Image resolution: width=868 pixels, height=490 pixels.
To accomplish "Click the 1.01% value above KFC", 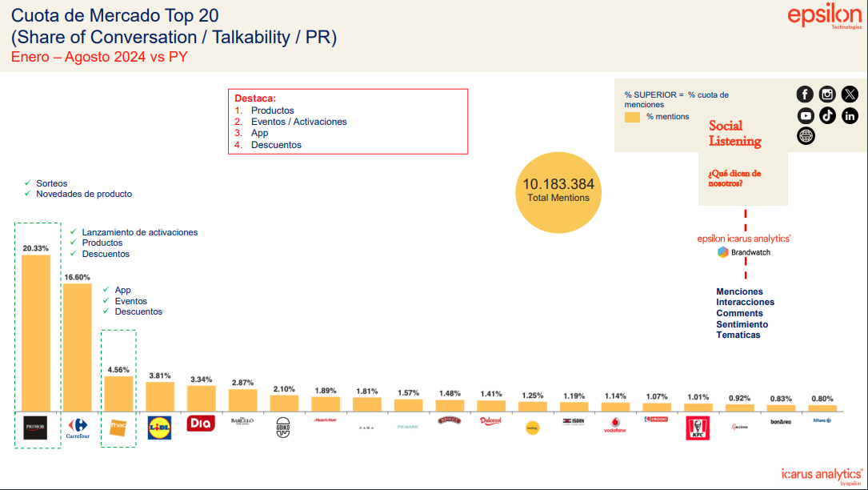I will point(698,397).
